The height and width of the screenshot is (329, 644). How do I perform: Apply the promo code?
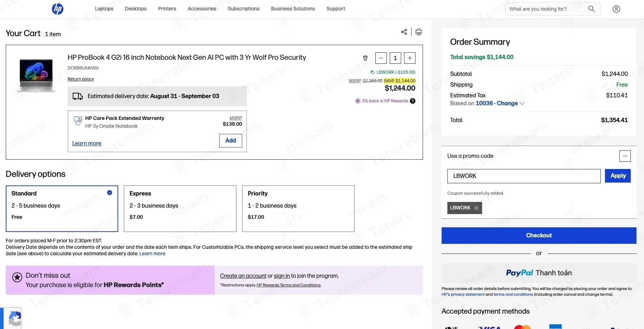coord(618,176)
